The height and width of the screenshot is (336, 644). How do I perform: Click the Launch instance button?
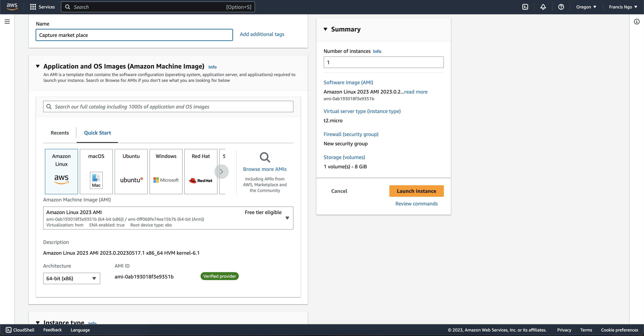(x=416, y=191)
